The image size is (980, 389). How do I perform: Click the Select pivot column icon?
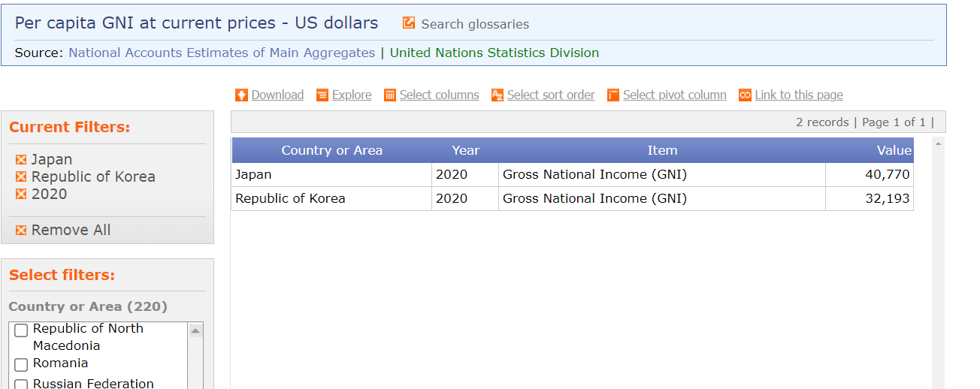click(x=613, y=95)
